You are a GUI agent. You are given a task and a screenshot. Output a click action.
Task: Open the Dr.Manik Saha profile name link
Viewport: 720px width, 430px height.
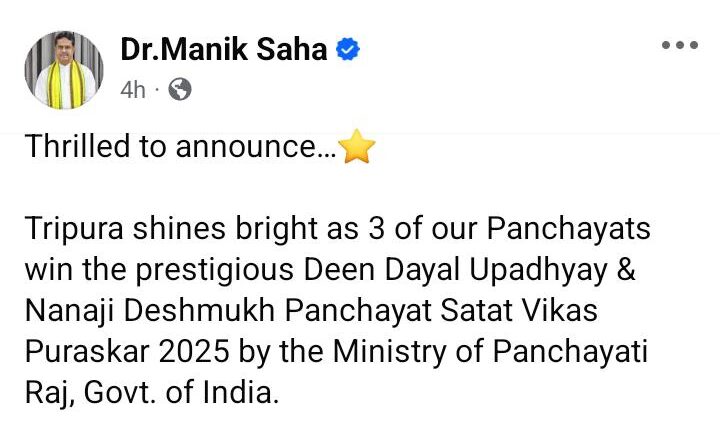(225, 48)
